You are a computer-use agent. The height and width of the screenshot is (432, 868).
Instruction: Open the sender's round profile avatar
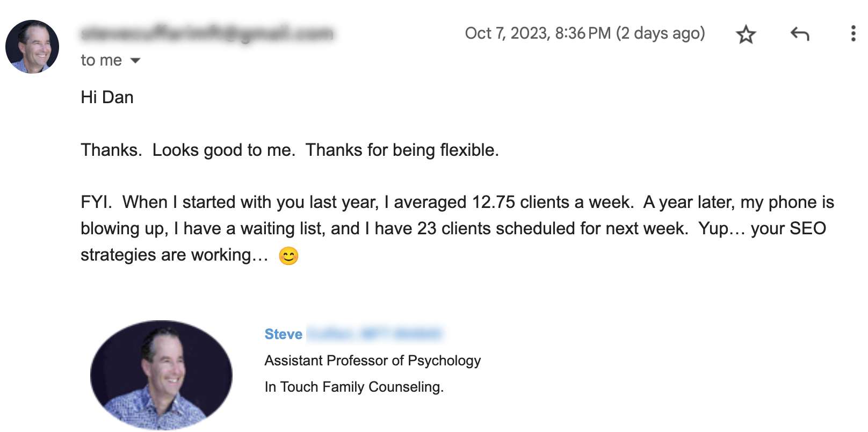pyautogui.click(x=32, y=47)
